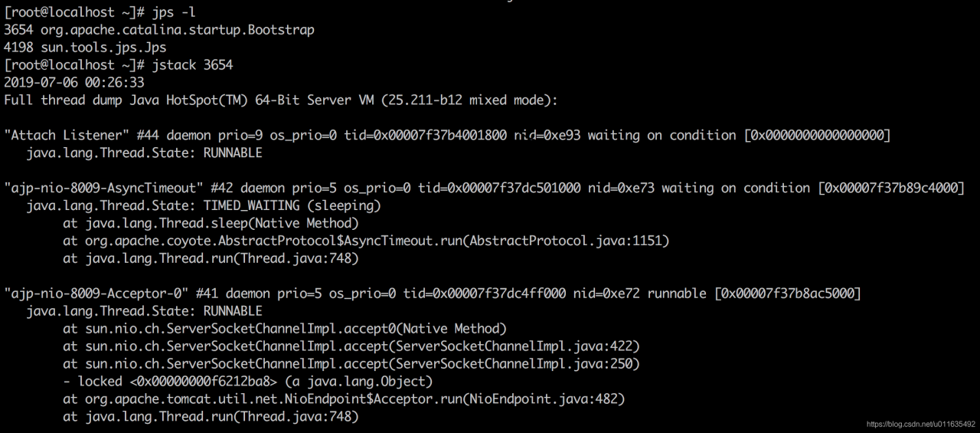980x433 pixels.
Task: Click tid=0x00007f37b4001800 in Attach Listener line
Action: point(426,135)
